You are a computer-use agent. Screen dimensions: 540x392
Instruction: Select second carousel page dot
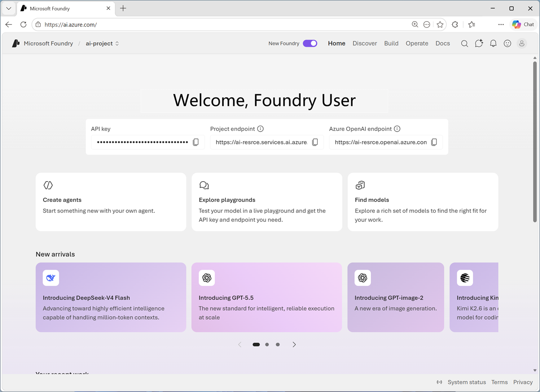(267, 344)
